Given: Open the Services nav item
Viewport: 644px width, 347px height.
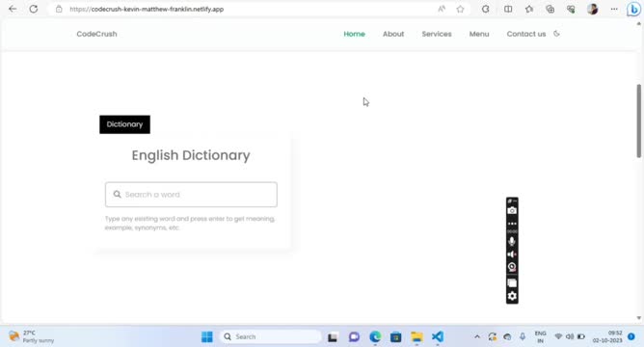Looking at the screenshot, I should 437,34.
